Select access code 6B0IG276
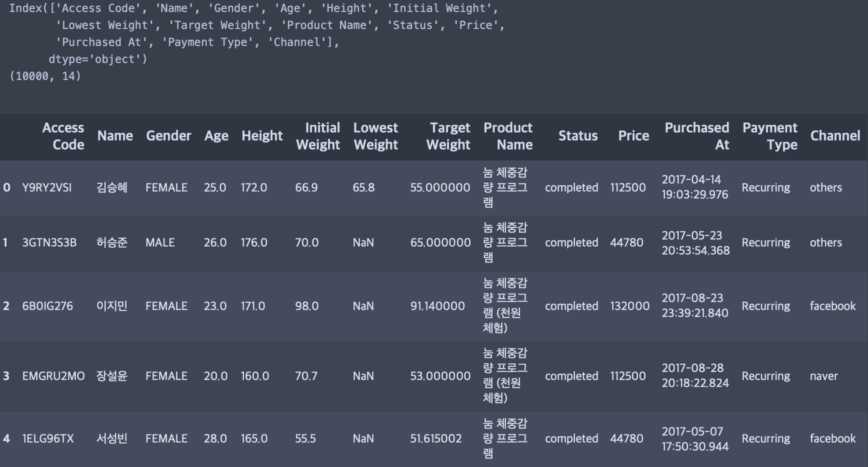Image resolution: width=868 pixels, height=467 pixels. coord(47,306)
